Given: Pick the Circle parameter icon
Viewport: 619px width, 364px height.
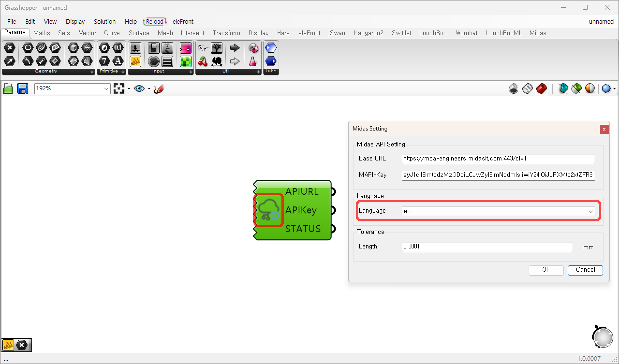Looking at the screenshot, I should [x=28, y=48].
